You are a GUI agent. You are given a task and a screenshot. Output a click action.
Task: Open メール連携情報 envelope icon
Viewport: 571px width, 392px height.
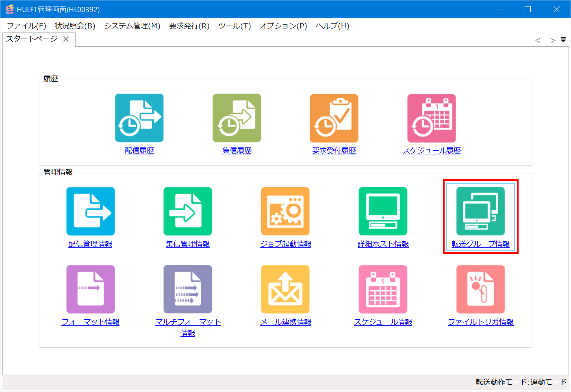(x=285, y=289)
